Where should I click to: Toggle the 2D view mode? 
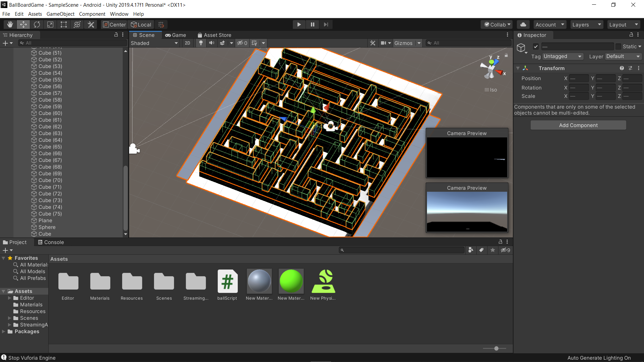coord(187,43)
